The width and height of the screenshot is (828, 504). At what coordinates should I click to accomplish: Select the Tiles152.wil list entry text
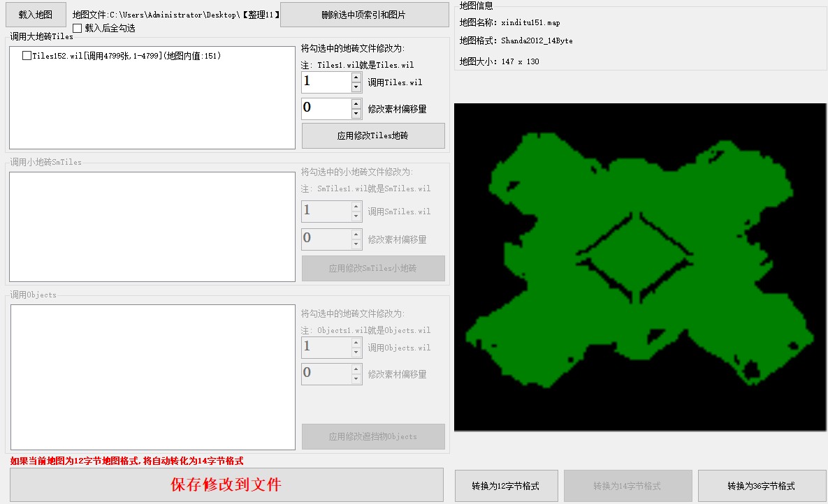click(x=126, y=56)
